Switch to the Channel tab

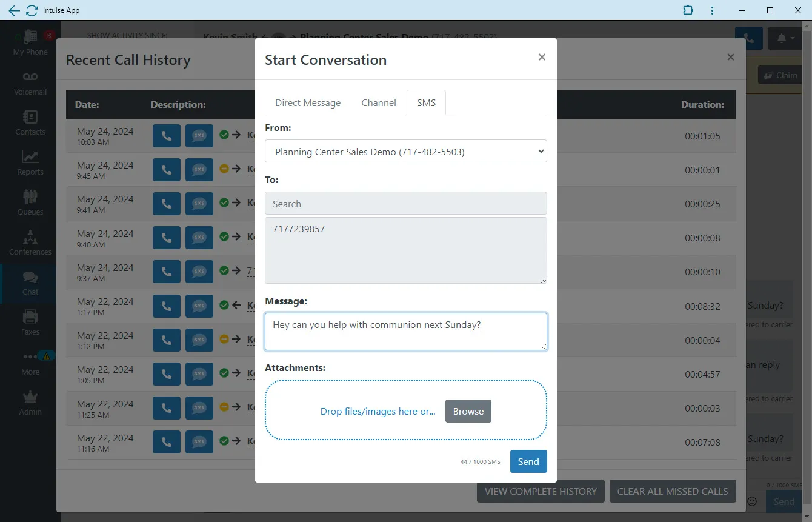point(379,102)
